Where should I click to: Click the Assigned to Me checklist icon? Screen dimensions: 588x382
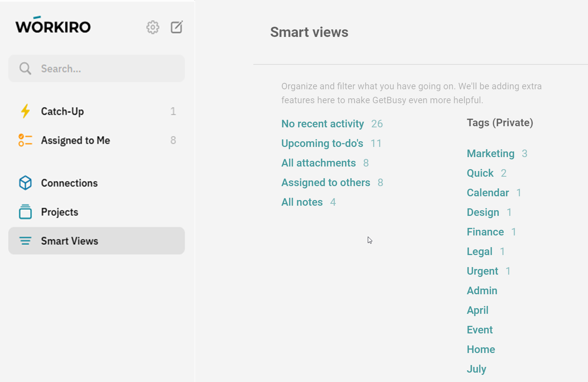tap(25, 140)
